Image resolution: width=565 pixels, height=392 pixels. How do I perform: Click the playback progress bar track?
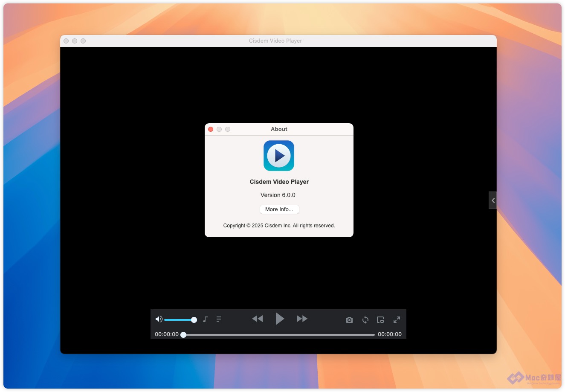click(279, 335)
